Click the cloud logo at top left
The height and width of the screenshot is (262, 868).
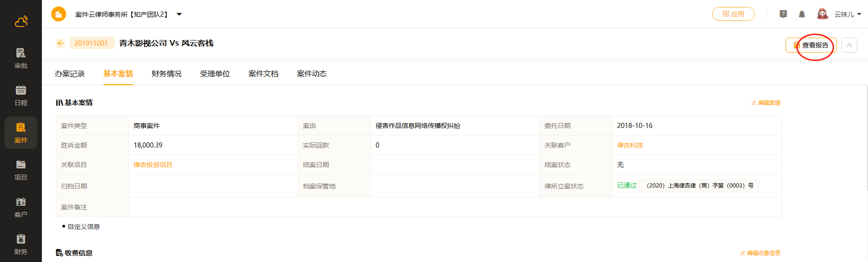tap(21, 21)
